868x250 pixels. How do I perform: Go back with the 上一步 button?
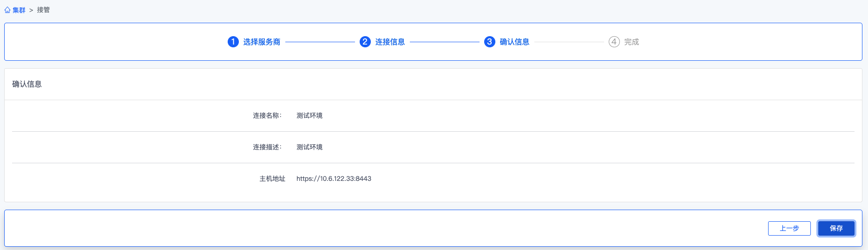(x=789, y=228)
